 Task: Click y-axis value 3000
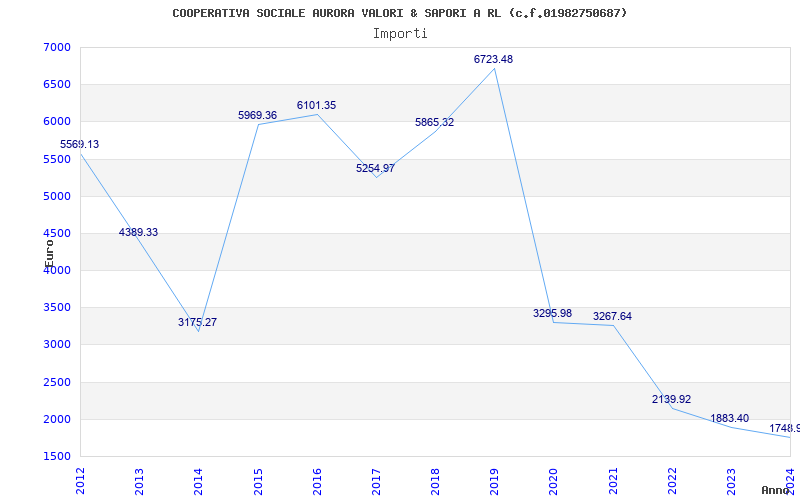[x=57, y=345]
